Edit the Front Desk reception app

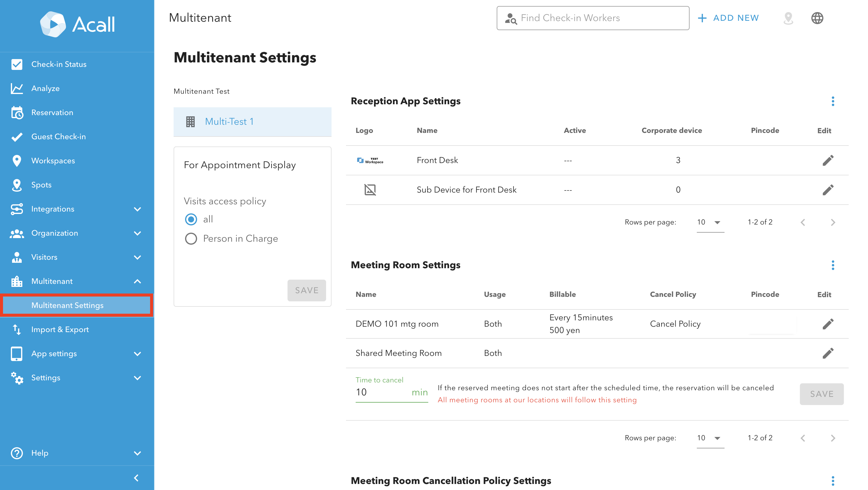tap(828, 160)
